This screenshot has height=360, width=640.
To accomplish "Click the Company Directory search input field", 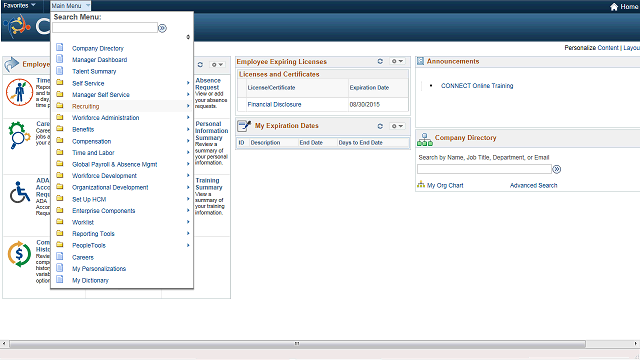I will click(x=484, y=169).
